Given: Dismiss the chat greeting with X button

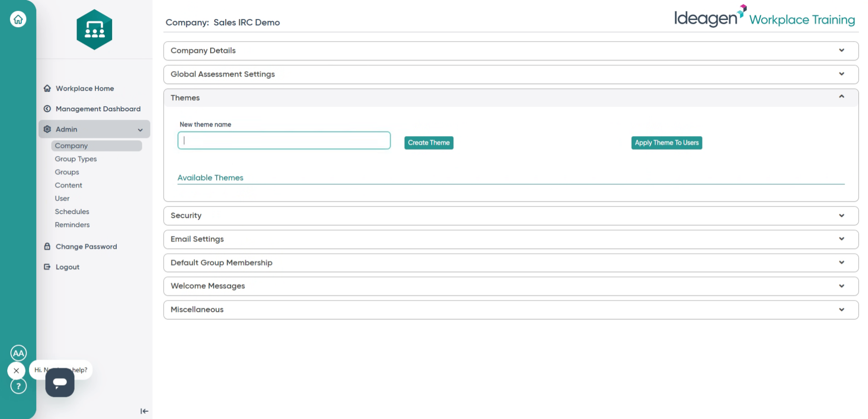Looking at the screenshot, I should point(16,371).
